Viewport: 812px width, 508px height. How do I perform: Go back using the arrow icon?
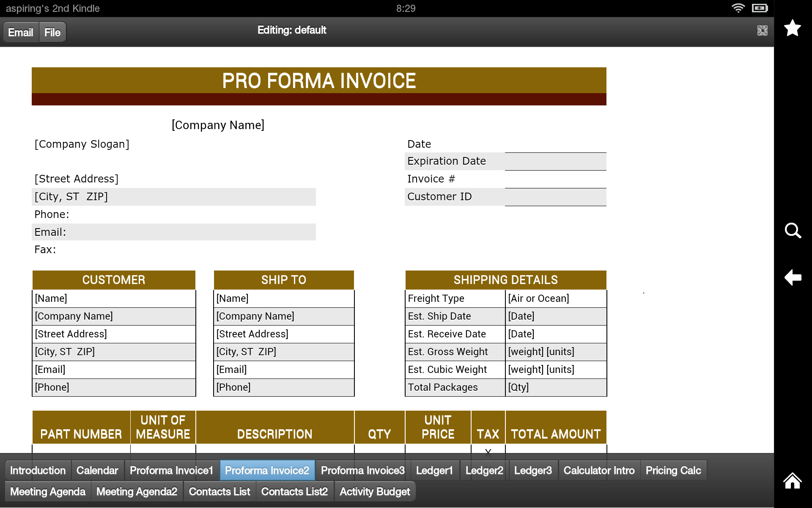793,278
